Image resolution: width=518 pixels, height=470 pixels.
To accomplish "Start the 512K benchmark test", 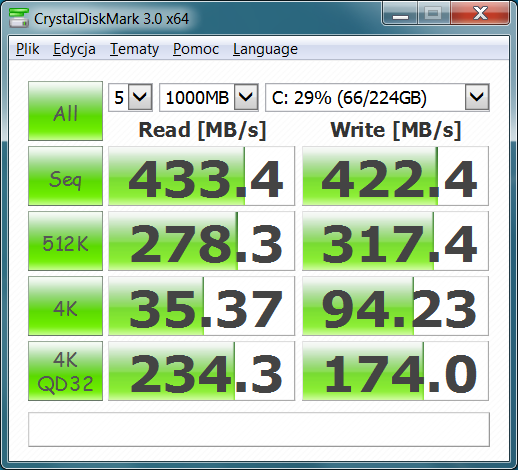I will pyautogui.click(x=65, y=241).
